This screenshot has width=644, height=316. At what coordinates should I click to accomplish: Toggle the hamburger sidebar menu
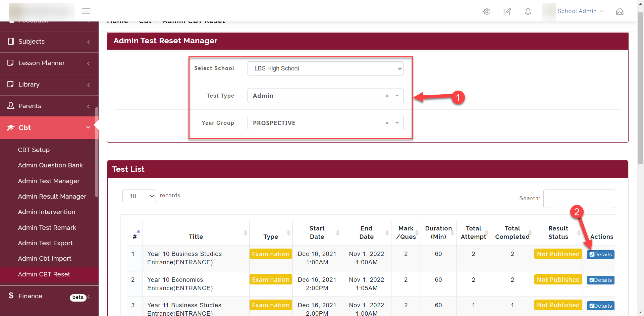point(86,11)
